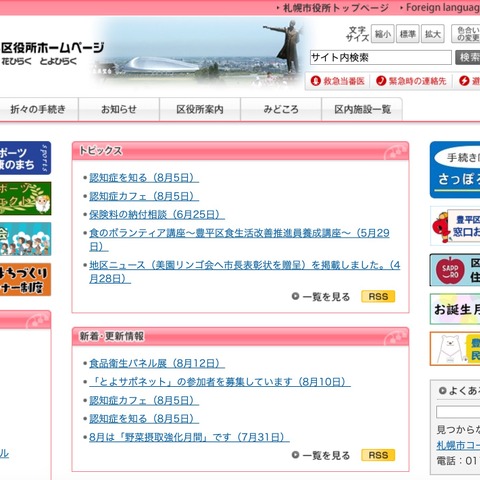Open 札幌市役所トップページ link
The image size is (480, 480).
click(336, 8)
